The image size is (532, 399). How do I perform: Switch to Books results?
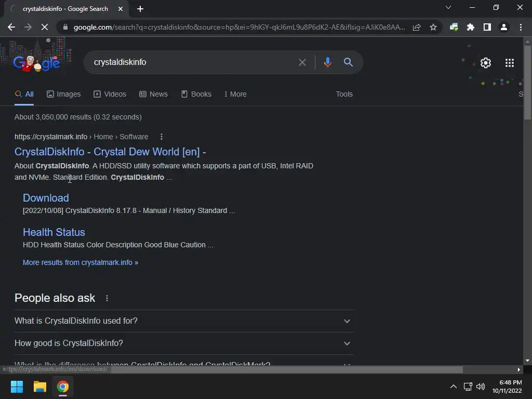196,95
